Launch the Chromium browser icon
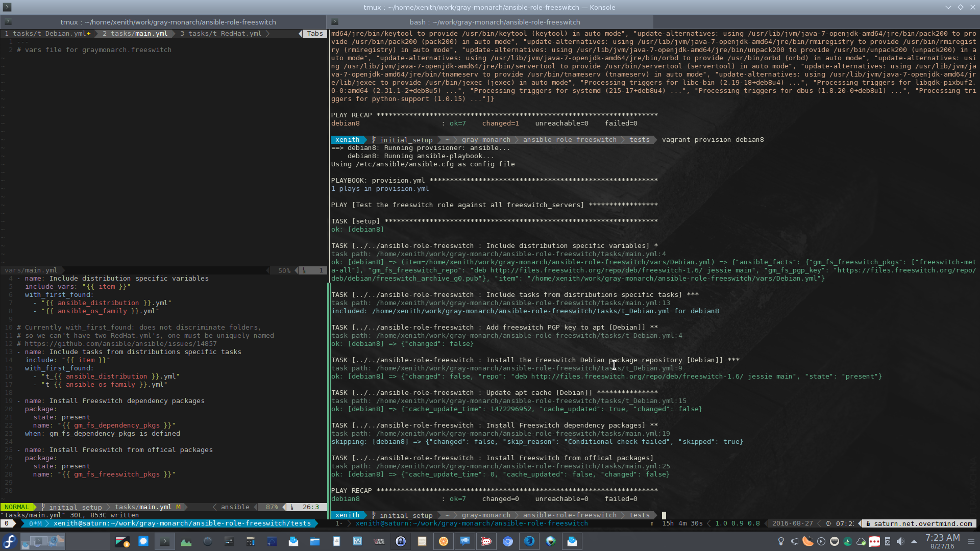This screenshot has height=551, width=980. (508, 541)
